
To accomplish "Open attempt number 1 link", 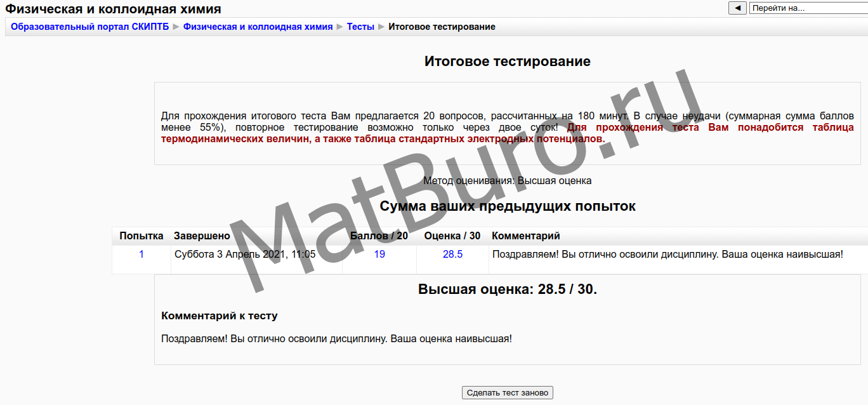I will tap(141, 255).
